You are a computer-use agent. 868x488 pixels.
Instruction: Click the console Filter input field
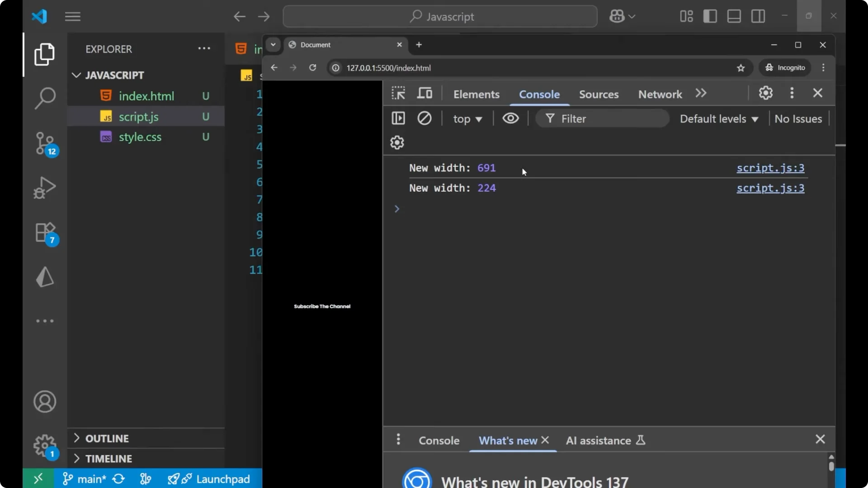[606, 119]
